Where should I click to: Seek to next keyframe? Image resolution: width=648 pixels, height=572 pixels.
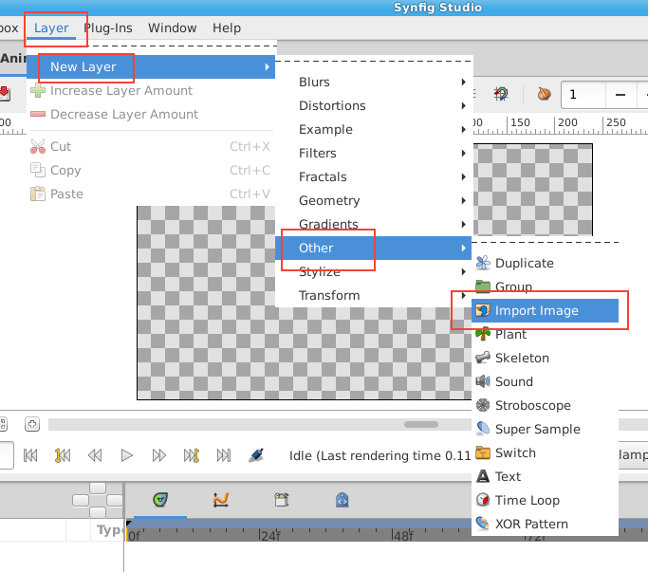[x=191, y=455]
